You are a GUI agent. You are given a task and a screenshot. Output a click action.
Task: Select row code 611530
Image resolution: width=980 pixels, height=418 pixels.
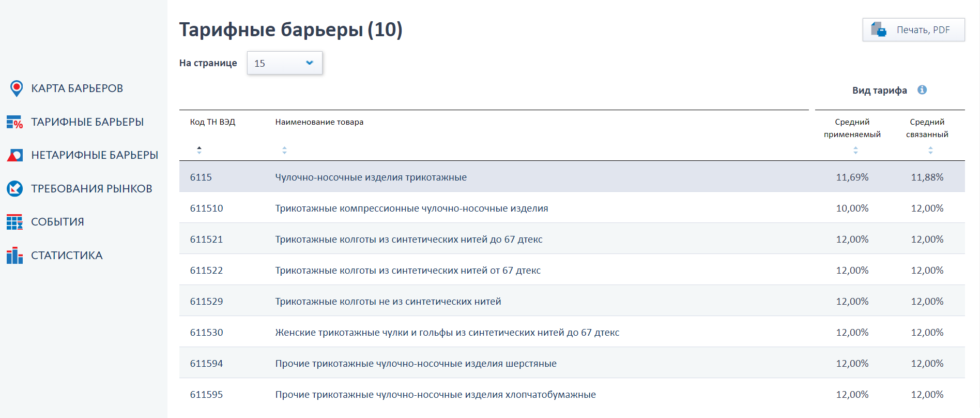point(207,333)
